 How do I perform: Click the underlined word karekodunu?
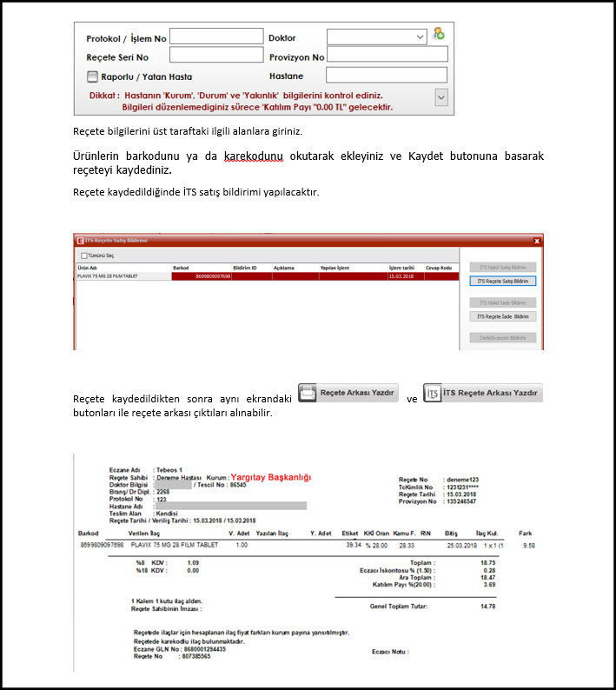coord(254,156)
